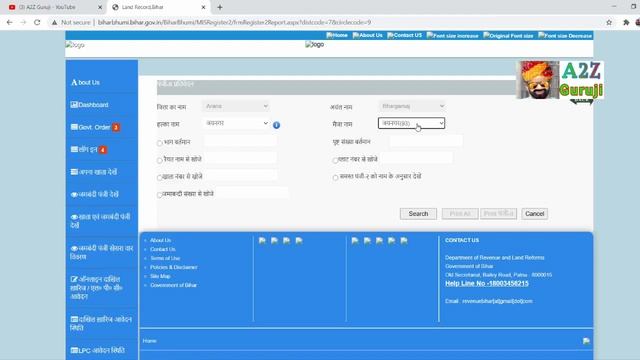Open the अंचल नाम dropdown showing Bhargama
The height and width of the screenshot is (360, 640).
click(411, 106)
